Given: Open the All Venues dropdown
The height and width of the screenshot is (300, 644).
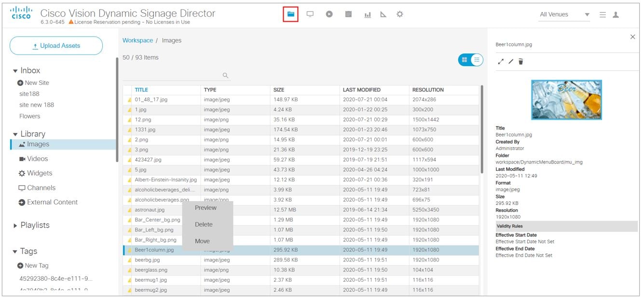Looking at the screenshot, I should (564, 14).
